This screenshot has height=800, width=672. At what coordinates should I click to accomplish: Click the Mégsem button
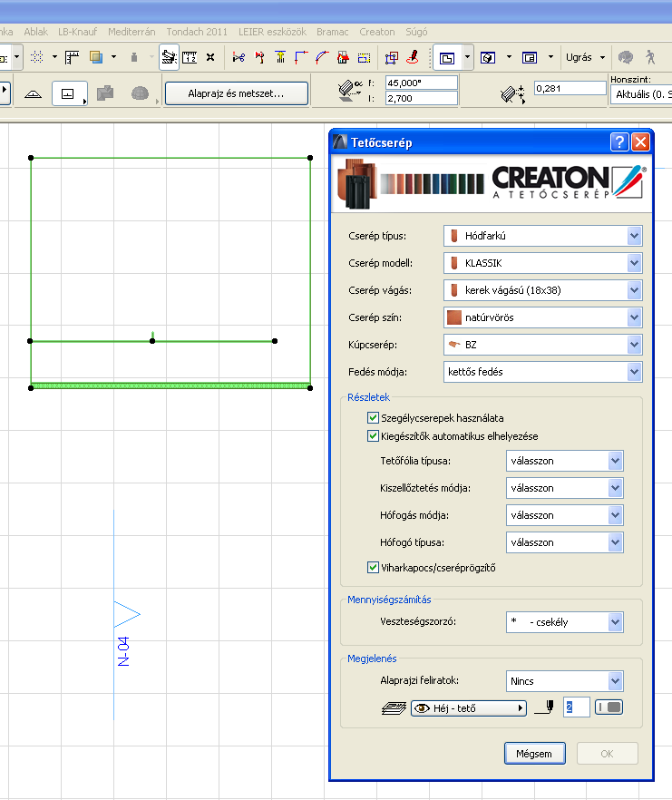pyautogui.click(x=534, y=754)
